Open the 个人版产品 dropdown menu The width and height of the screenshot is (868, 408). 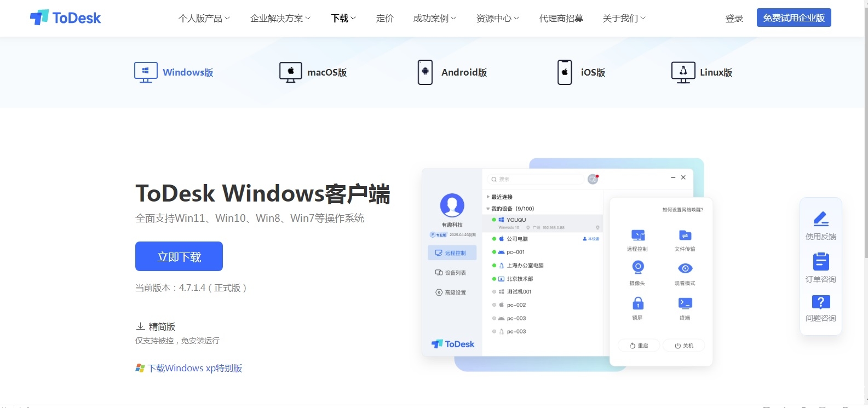pos(204,19)
